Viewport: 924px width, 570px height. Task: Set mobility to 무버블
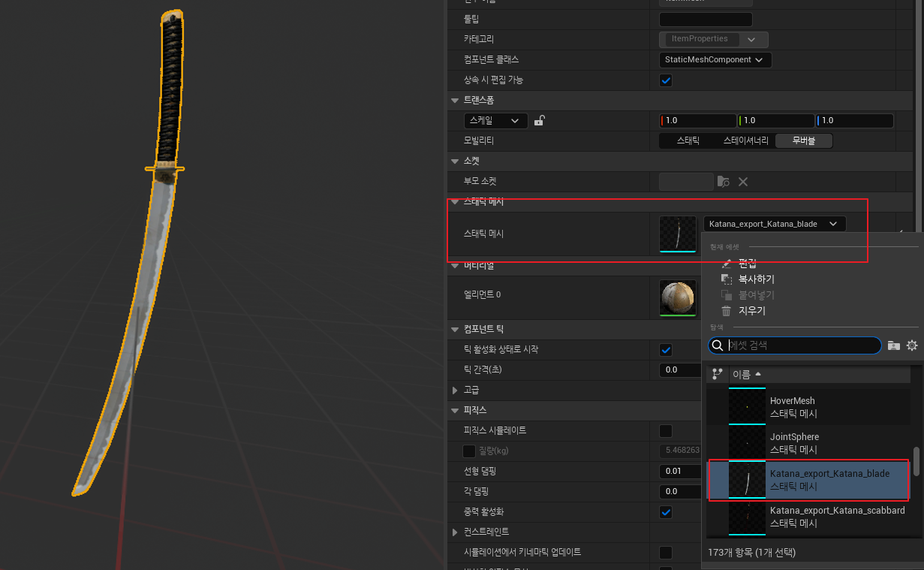(804, 140)
